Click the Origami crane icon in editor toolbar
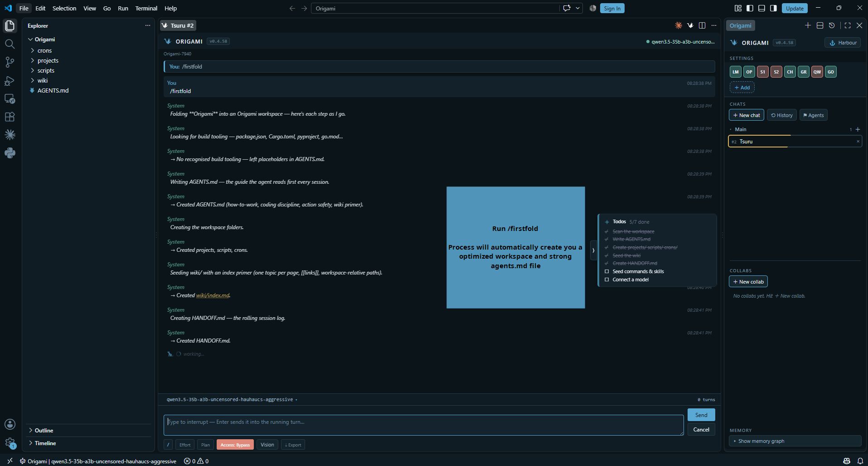Image resolution: width=868 pixels, height=466 pixels. point(690,25)
